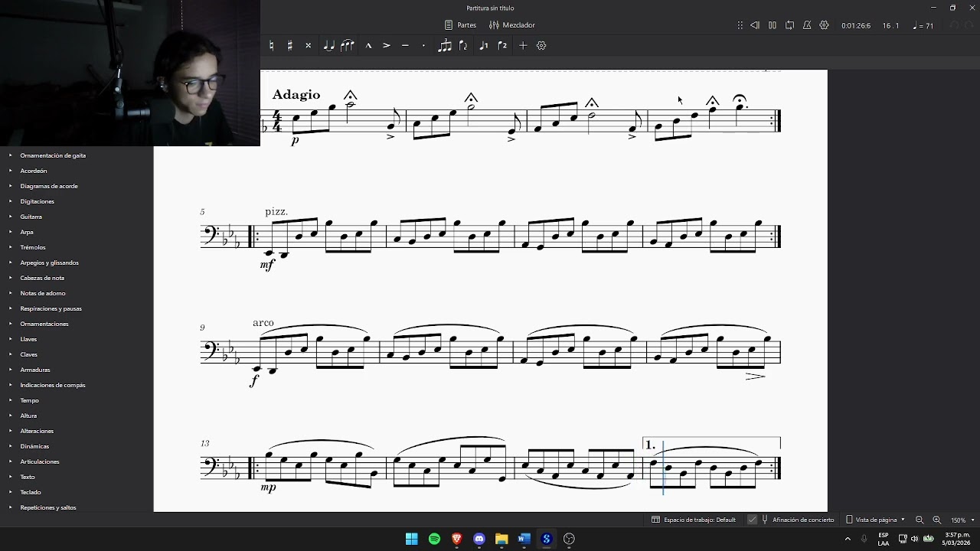Screen dimensions: 980x551
Task: Open the Partes panel
Action: pyautogui.click(x=460, y=25)
